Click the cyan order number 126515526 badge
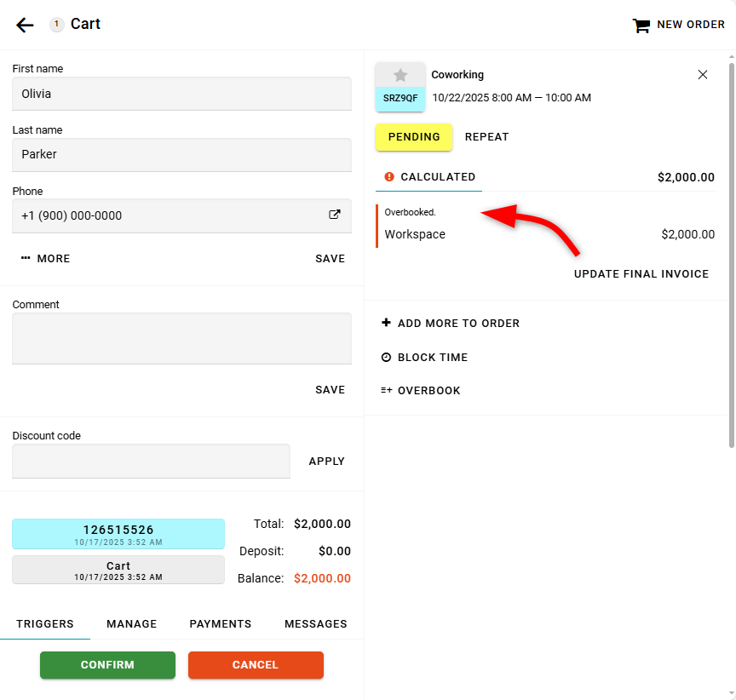The image size is (736, 700). pyautogui.click(x=118, y=534)
